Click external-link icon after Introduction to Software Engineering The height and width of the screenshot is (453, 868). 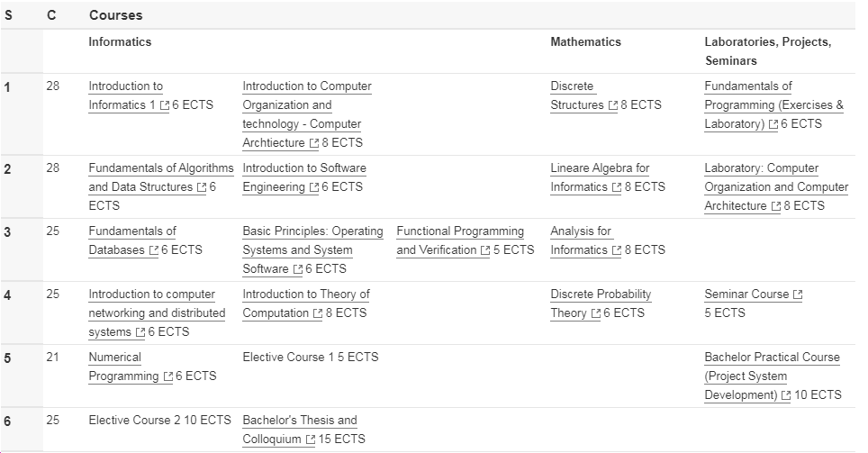(x=314, y=187)
